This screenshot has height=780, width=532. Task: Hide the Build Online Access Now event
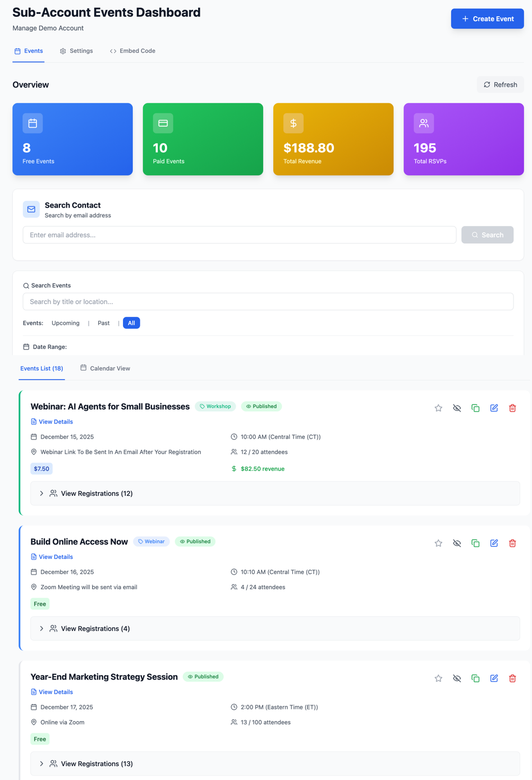(x=457, y=543)
